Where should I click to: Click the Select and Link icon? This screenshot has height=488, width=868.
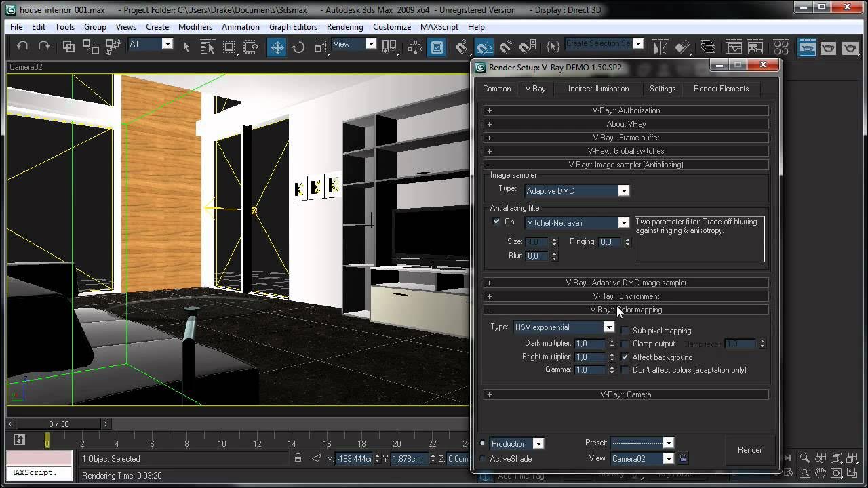[x=68, y=46]
